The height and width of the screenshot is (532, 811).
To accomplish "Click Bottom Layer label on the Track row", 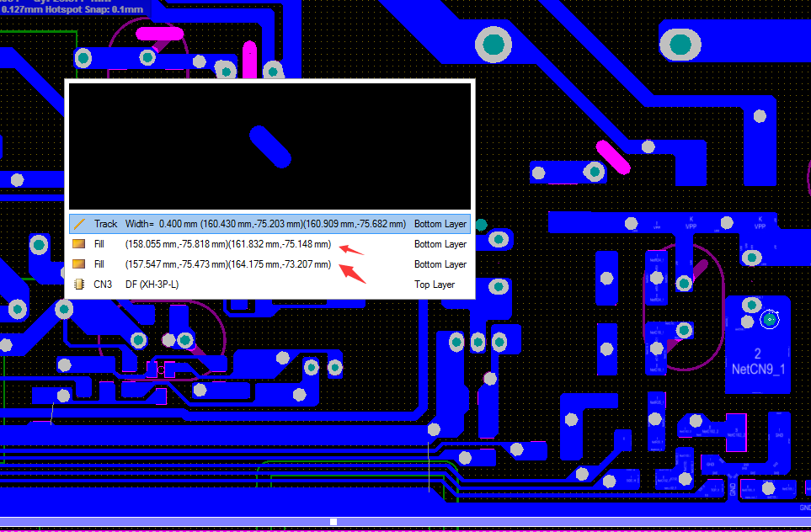I will 440,224.
